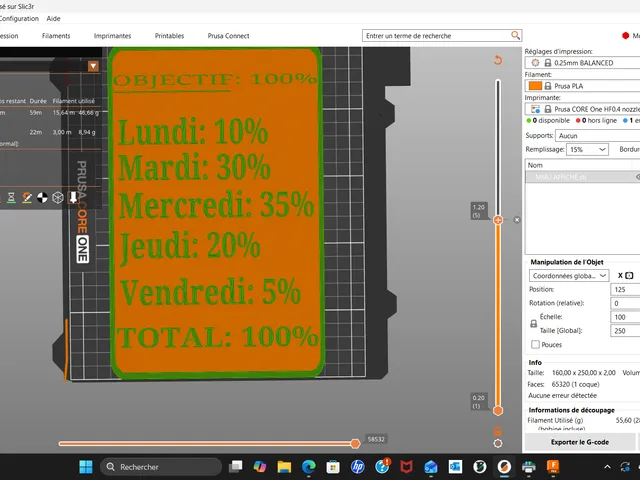Viewport: 640px width, 480px height.
Task: Click the horizontal move slider thumb at 58532
Action: tap(355, 444)
